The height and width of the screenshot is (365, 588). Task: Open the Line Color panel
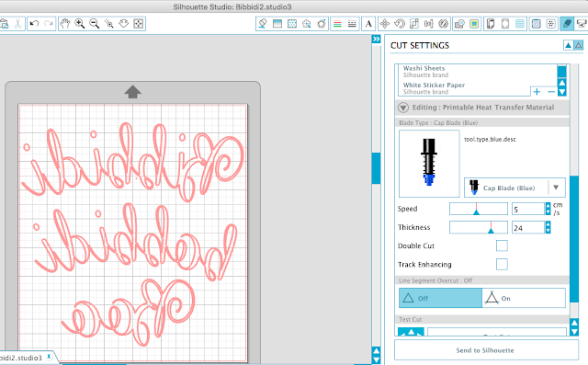[337, 24]
